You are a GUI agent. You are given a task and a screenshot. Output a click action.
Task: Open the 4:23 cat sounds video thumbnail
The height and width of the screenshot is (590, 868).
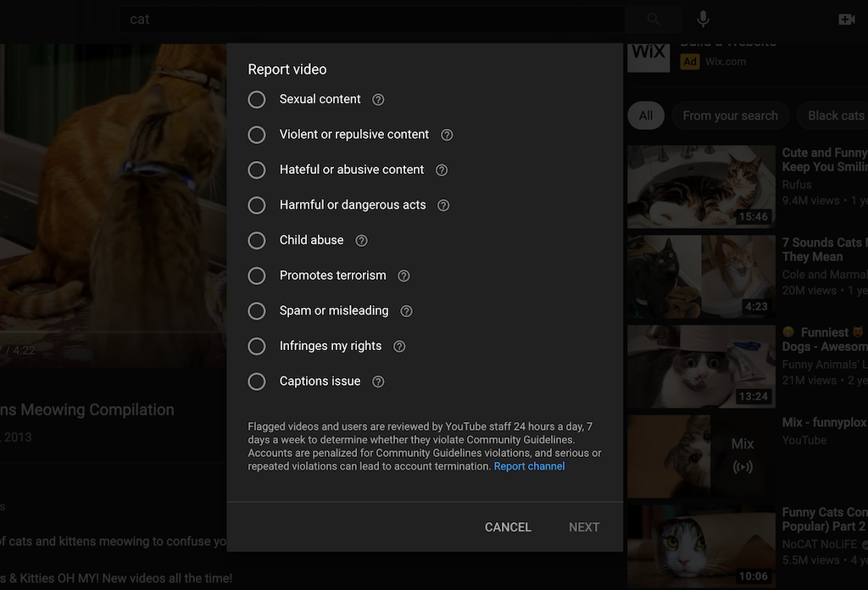(701, 276)
